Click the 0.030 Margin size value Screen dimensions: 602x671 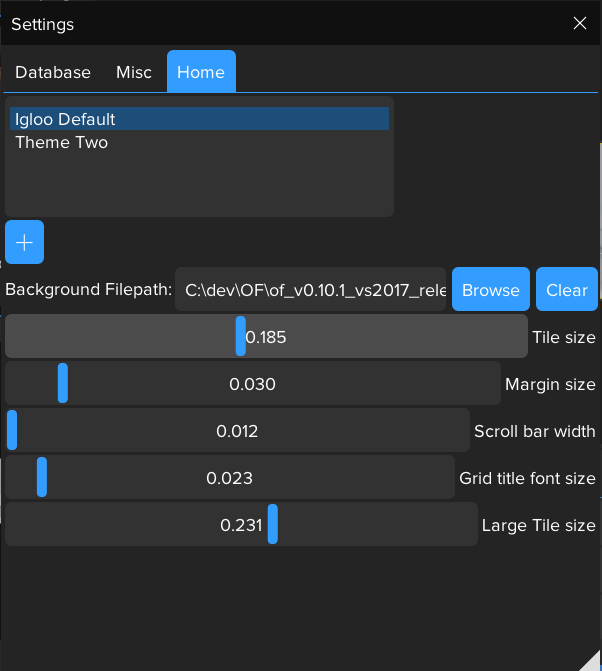[252, 384]
